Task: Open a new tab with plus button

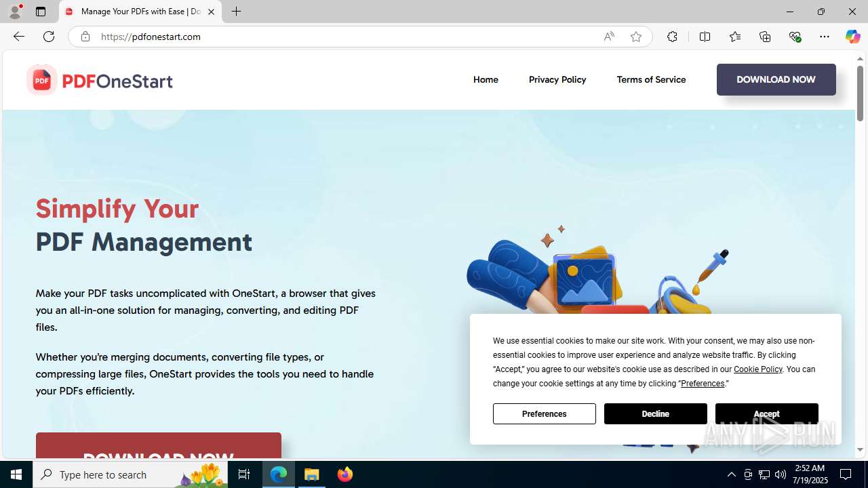Action: 236,12
